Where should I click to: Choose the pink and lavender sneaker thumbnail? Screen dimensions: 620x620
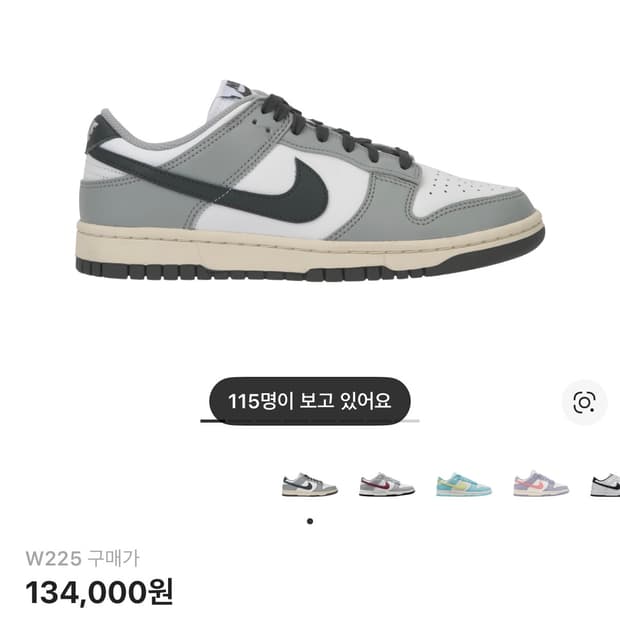[x=541, y=484]
